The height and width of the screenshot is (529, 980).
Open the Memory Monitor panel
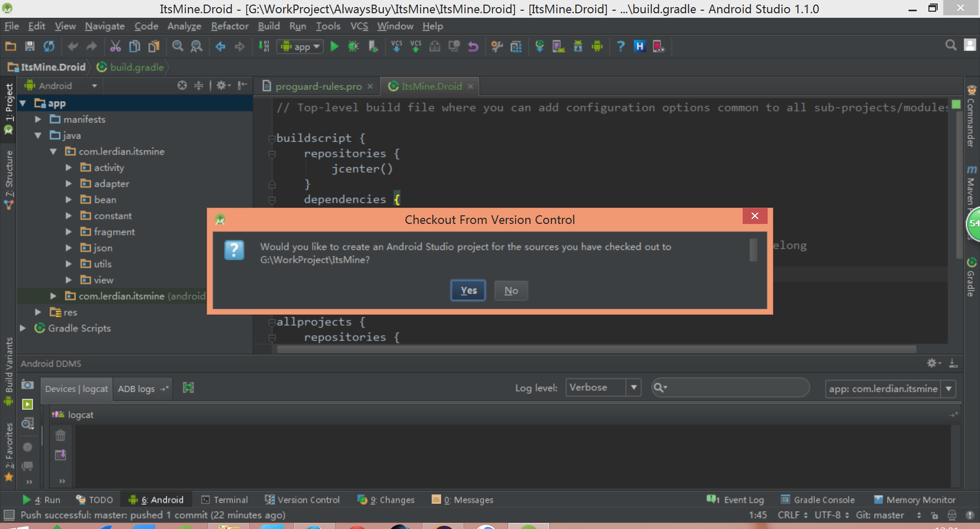915,500
